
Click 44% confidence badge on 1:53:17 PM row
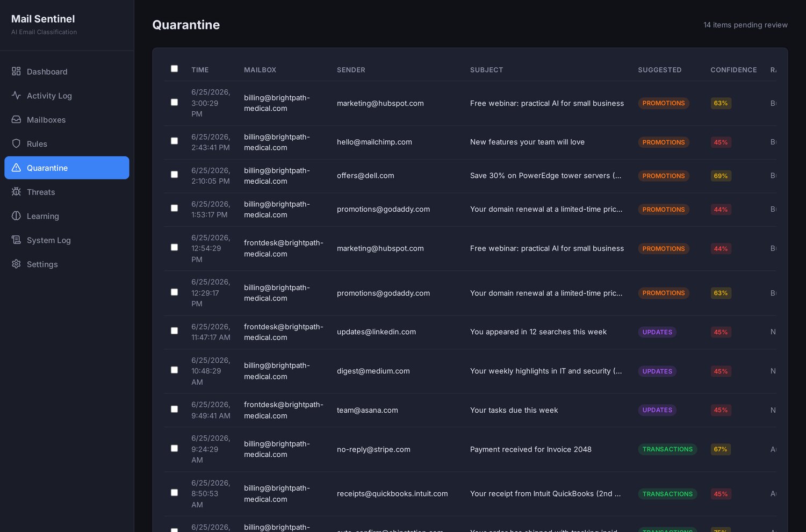[x=721, y=210]
